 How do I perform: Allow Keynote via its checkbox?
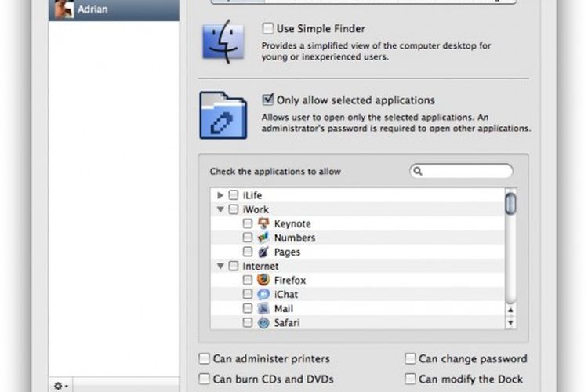coord(248,223)
